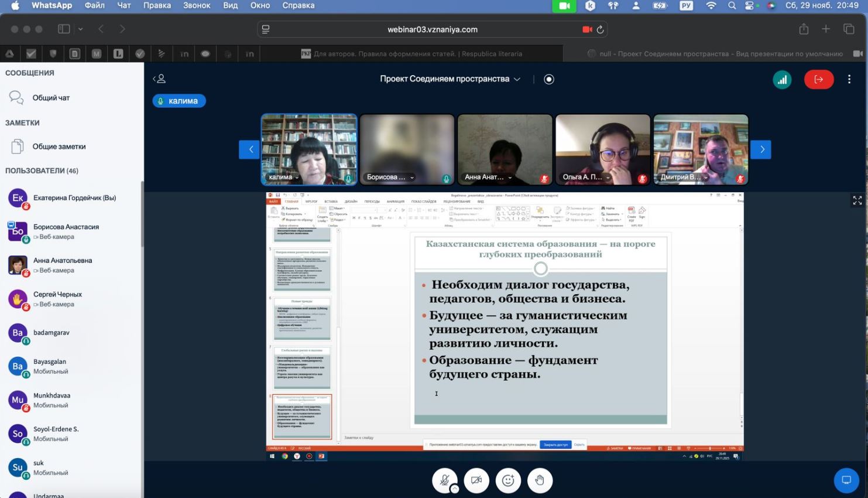Click the red leave session button
This screenshot has width=868, height=498.
point(818,80)
